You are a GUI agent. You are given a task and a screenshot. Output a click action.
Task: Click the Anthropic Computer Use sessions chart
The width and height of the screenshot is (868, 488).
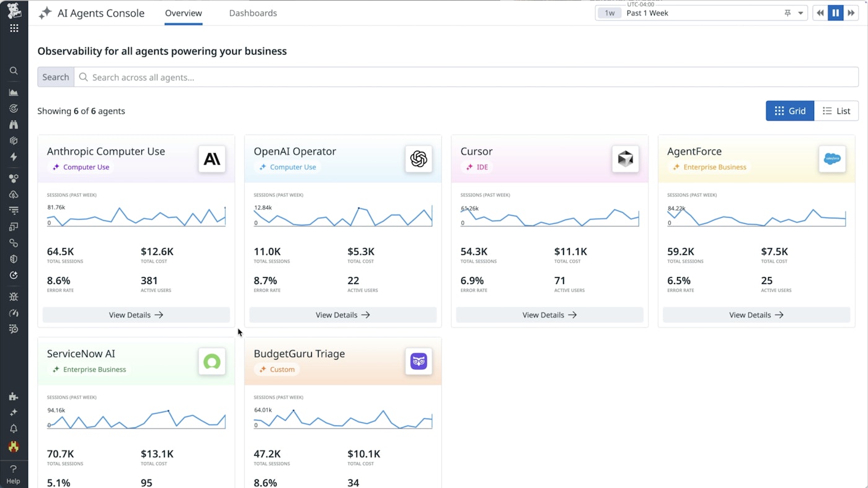pyautogui.click(x=136, y=216)
